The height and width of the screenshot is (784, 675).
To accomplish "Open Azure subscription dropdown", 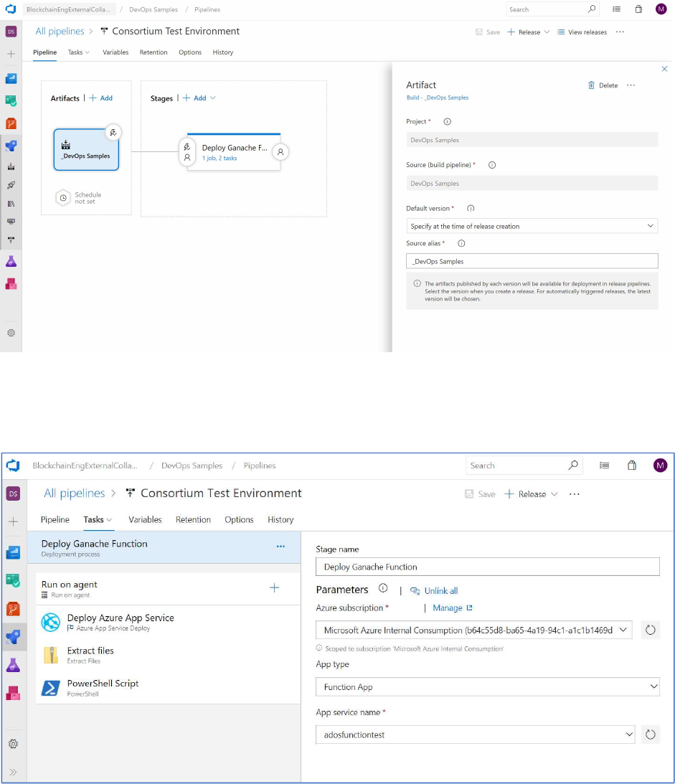I will click(x=474, y=630).
